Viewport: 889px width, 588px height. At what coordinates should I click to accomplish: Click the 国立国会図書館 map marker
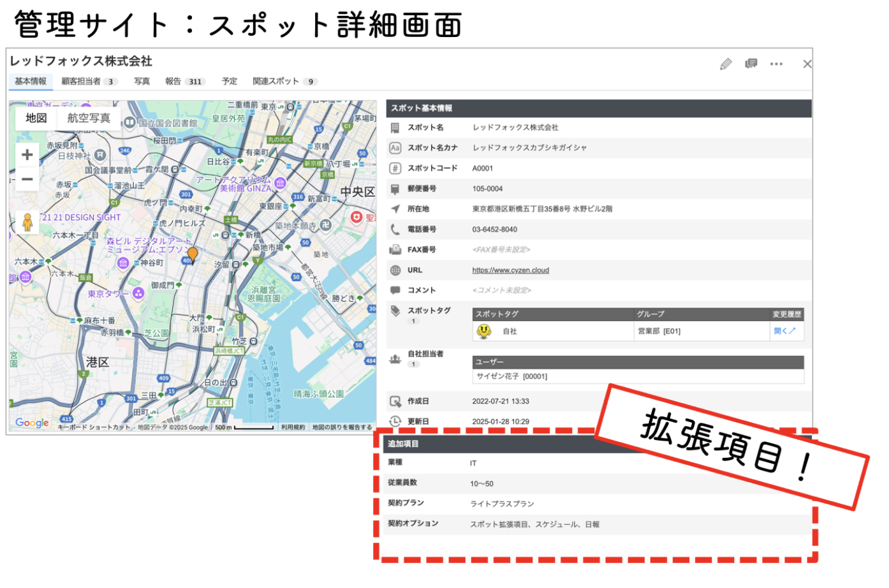pos(130,122)
